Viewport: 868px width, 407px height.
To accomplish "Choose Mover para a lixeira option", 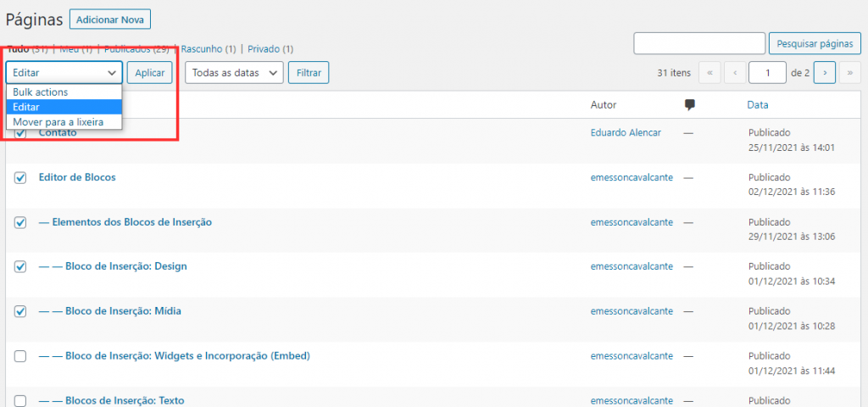I will [64, 122].
